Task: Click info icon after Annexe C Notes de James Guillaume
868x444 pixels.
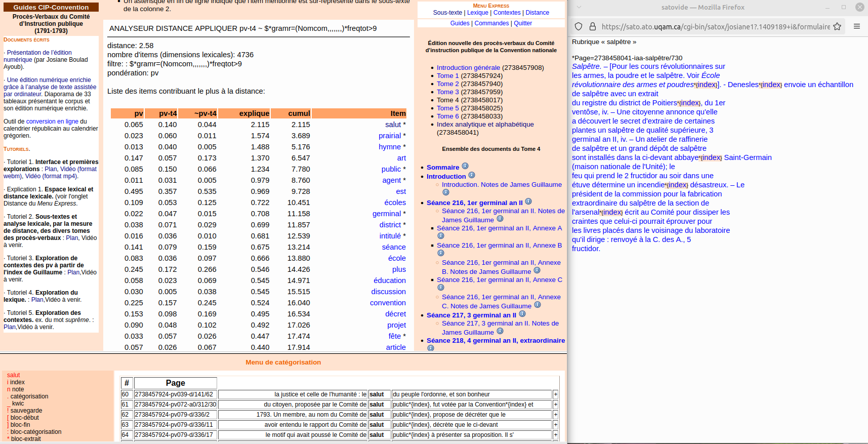Action: pyautogui.click(x=538, y=305)
